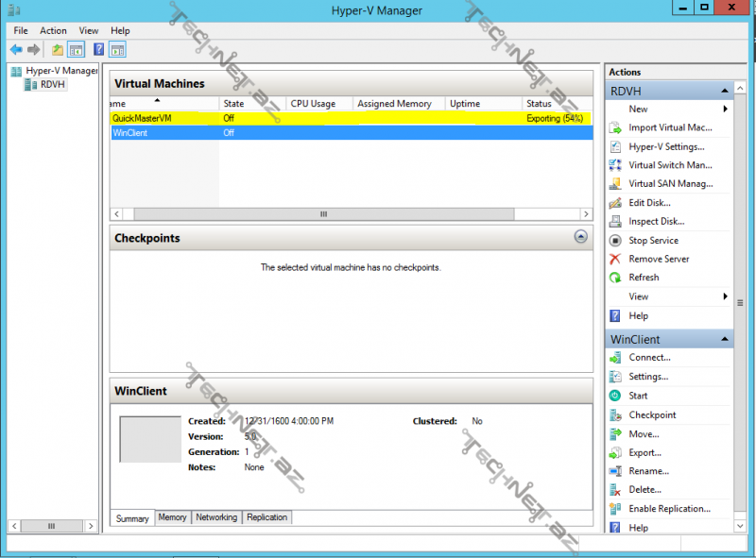Viewport: 756px width, 558px height.
Task: Collapse the WinClient actions section
Action: coord(725,339)
